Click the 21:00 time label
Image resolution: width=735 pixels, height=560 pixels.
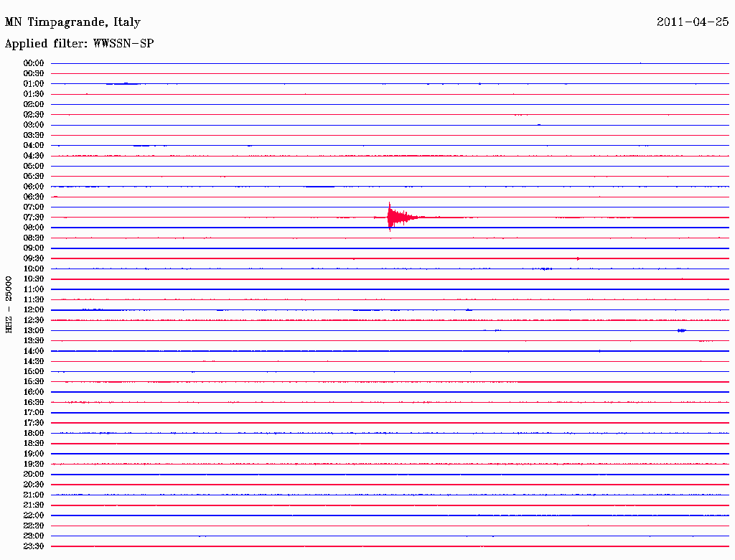pyautogui.click(x=34, y=495)
